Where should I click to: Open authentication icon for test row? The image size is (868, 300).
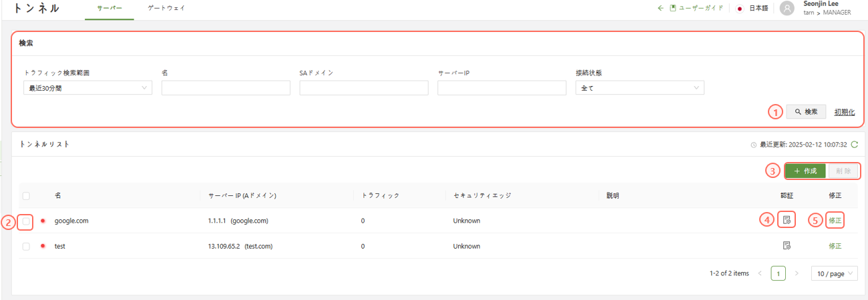pos(787,246)
